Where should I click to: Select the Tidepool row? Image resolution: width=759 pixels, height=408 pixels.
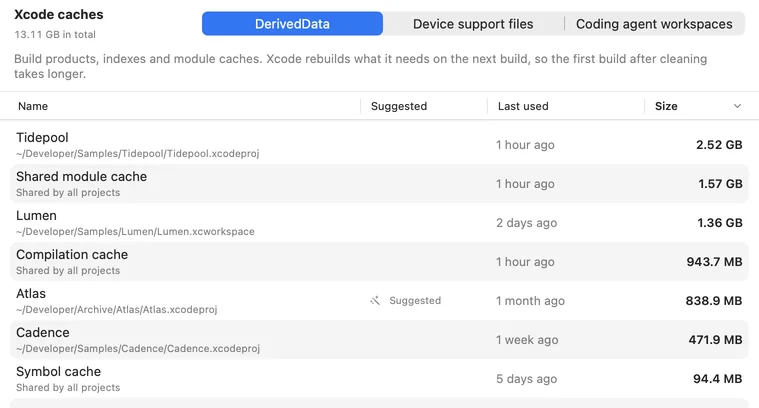(380, 145)
